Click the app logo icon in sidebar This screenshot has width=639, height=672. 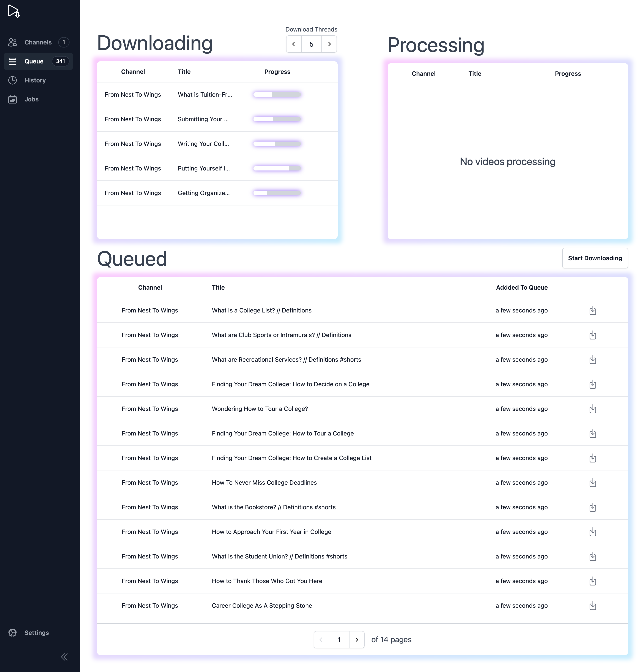coord(14,11)
